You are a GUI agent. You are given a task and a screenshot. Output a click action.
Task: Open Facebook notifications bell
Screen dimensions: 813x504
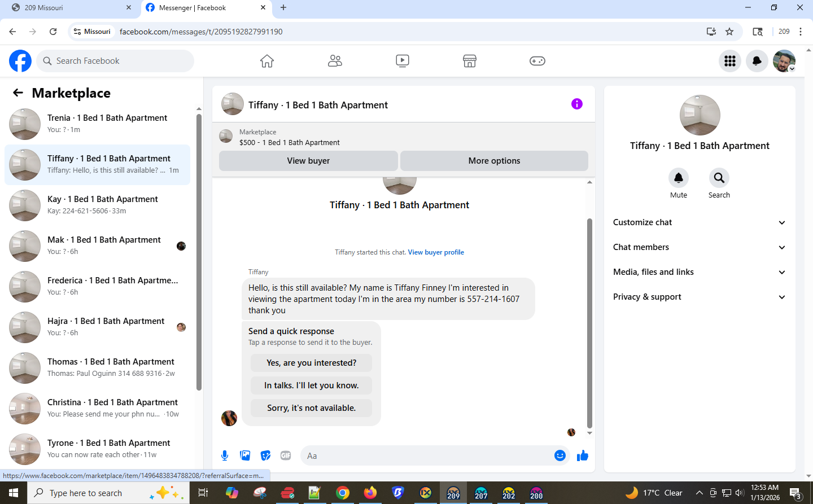click(x=757, y=61)
